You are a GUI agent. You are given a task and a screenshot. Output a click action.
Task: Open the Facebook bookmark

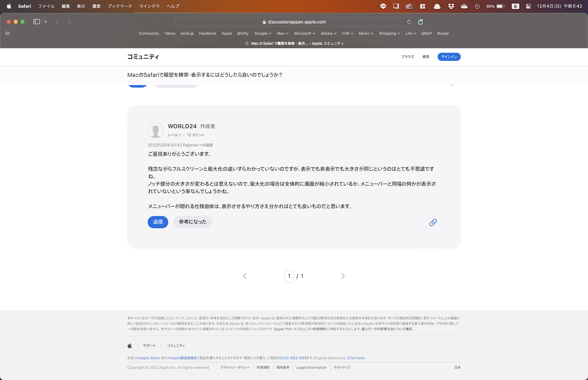(x=208, y=33)
